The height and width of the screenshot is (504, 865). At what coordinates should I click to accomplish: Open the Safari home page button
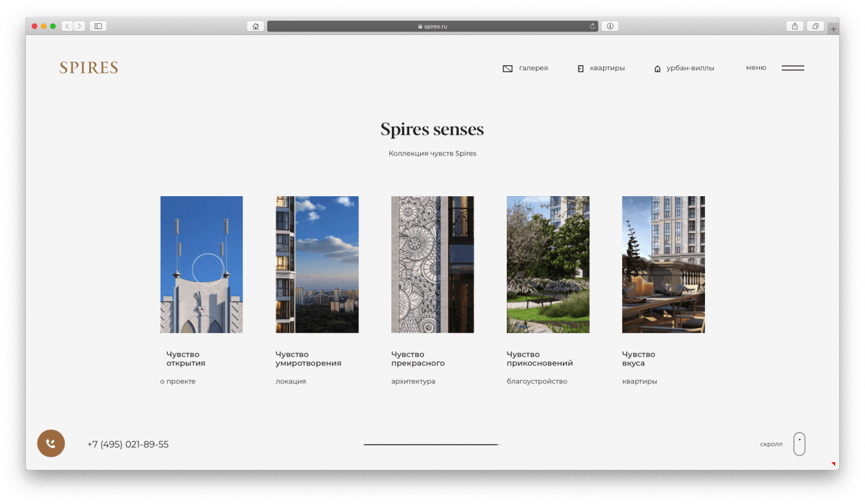[x=256, y=26]
